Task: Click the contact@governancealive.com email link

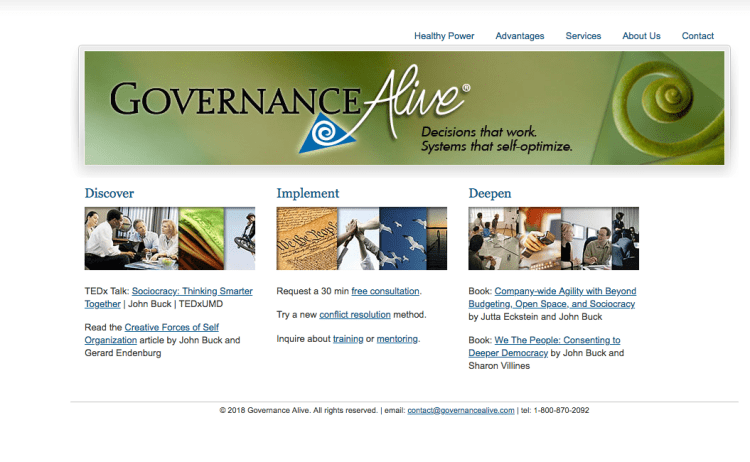Action: 460,410
